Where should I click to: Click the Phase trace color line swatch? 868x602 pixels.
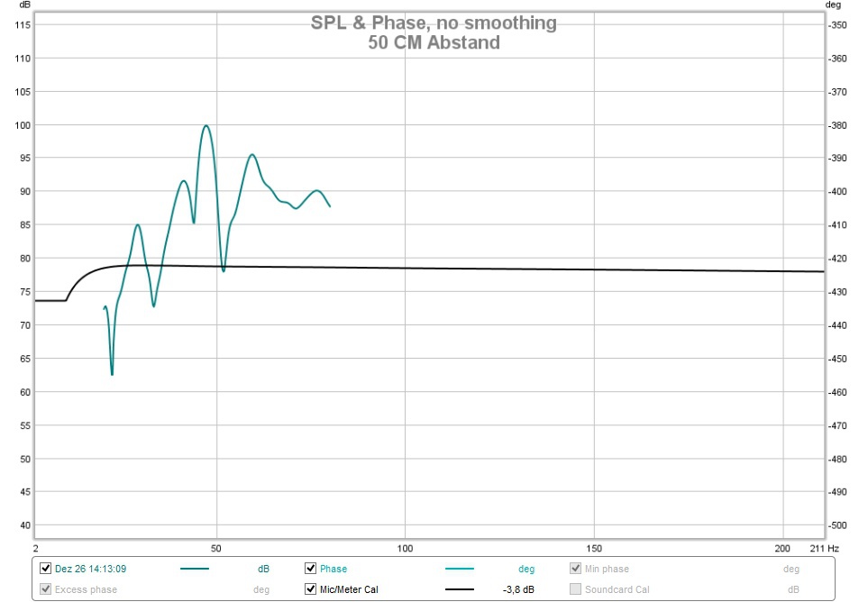460,569
